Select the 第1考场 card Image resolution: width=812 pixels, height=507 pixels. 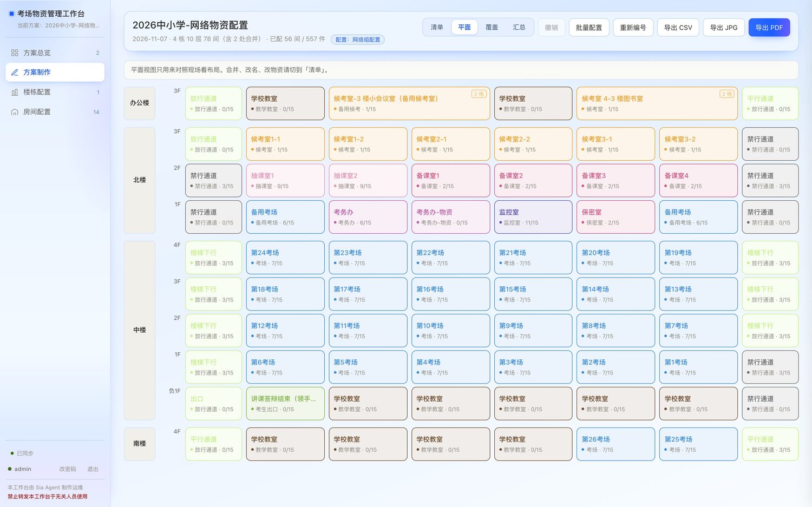click(x=699, y=367)
